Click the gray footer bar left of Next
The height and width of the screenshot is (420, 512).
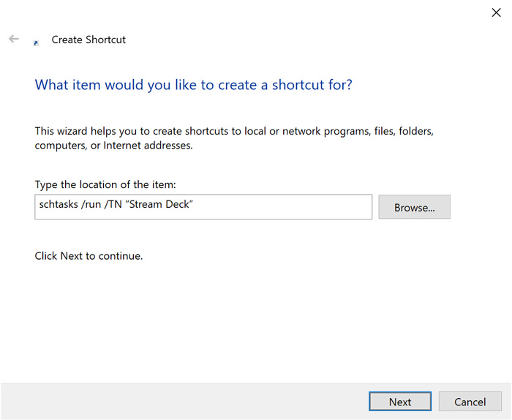pyautogui.click(x=183, y=401)
